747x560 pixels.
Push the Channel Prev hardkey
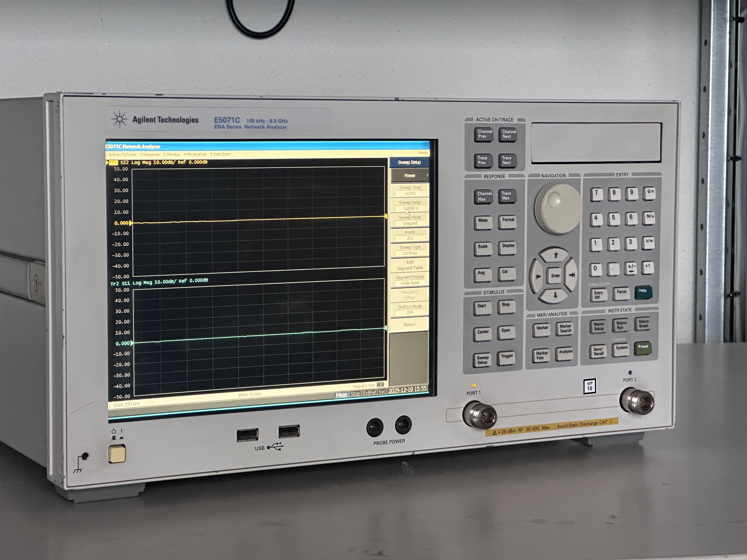pyautogui.click(x=484, y=134)
